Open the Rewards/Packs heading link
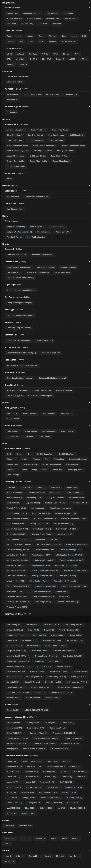The width and height of the screenshot is (91, 868). 9,186
